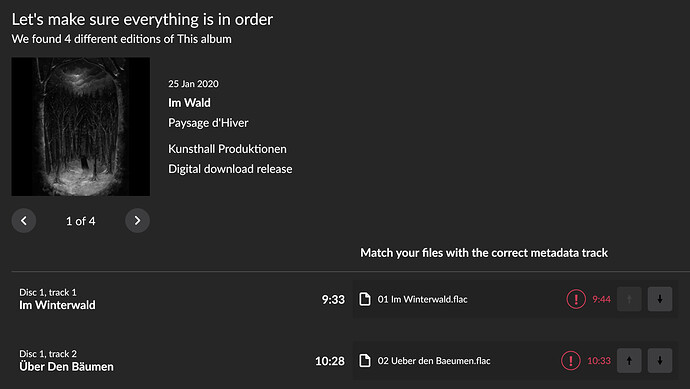Click the Im Wald album title
Screen dimensions: 690x389
[x=189, y=103]
